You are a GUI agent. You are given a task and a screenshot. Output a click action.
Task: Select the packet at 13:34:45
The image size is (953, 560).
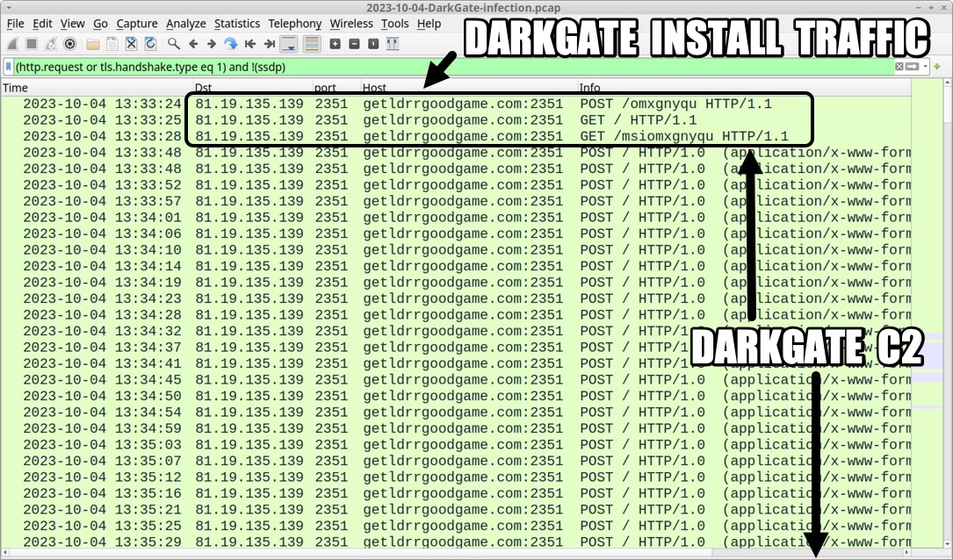[456, 379]
